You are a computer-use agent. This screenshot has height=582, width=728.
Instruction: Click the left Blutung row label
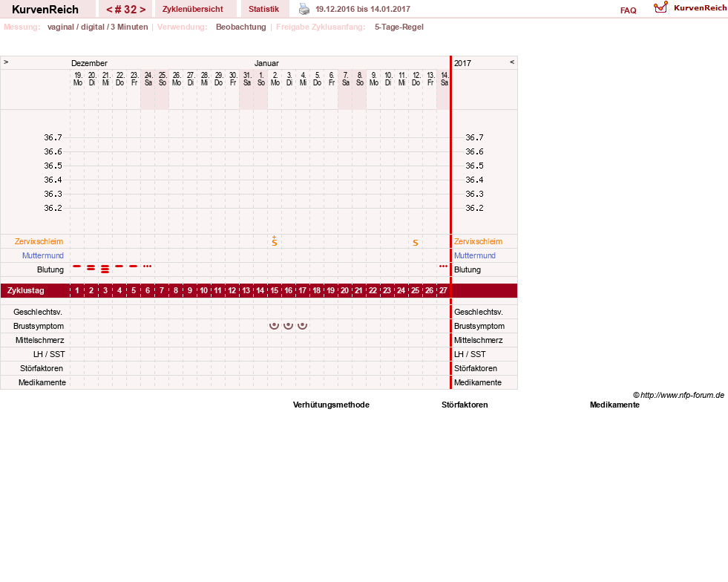point(50,270)
